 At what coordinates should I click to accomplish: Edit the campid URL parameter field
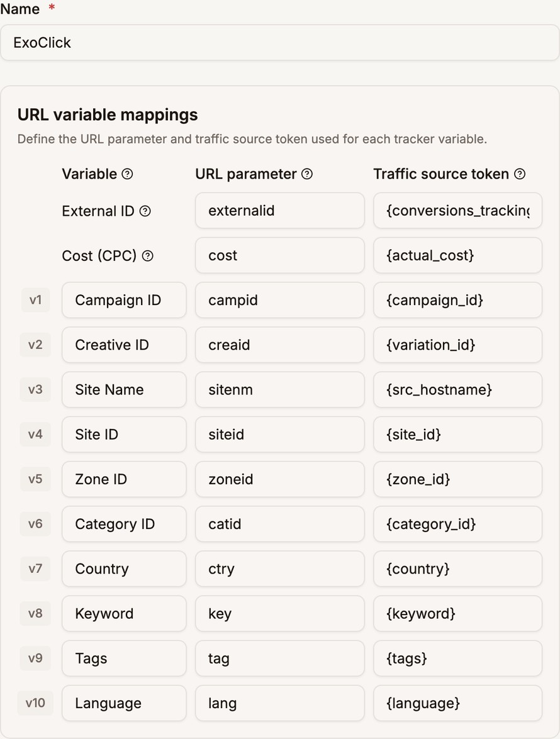[279, 300]
